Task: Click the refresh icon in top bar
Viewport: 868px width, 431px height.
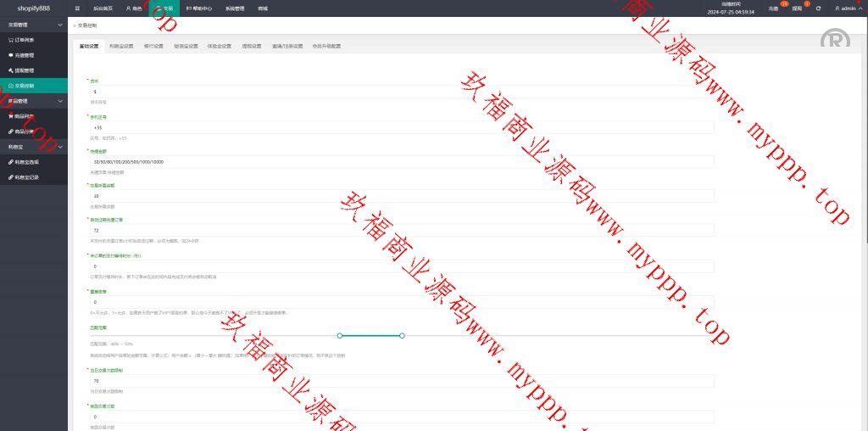Action: (818, 8)
